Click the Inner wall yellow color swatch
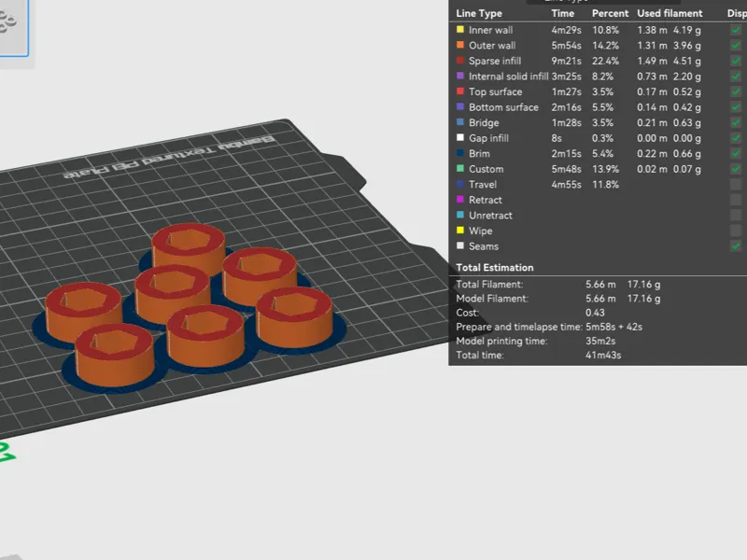 (x=459, y=30)
